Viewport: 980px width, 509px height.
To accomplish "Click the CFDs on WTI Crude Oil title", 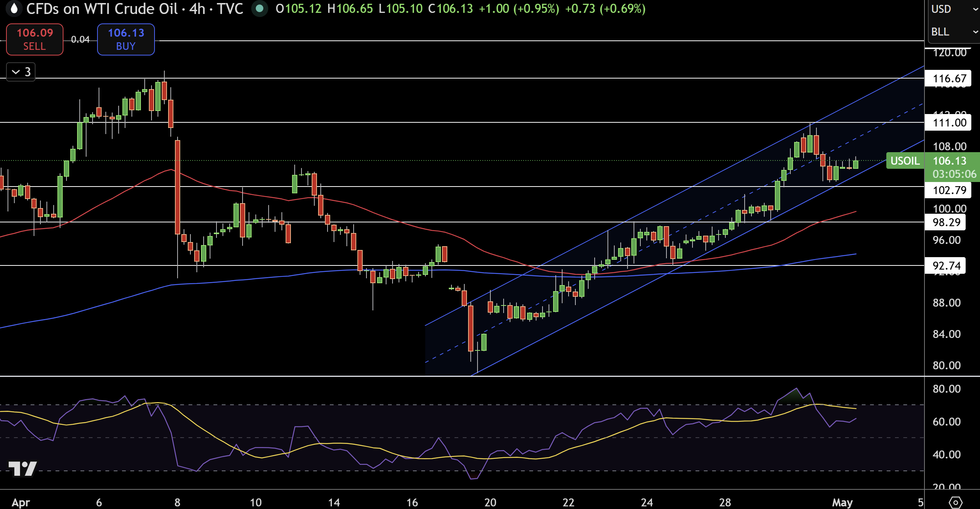I will coord(102,8).
